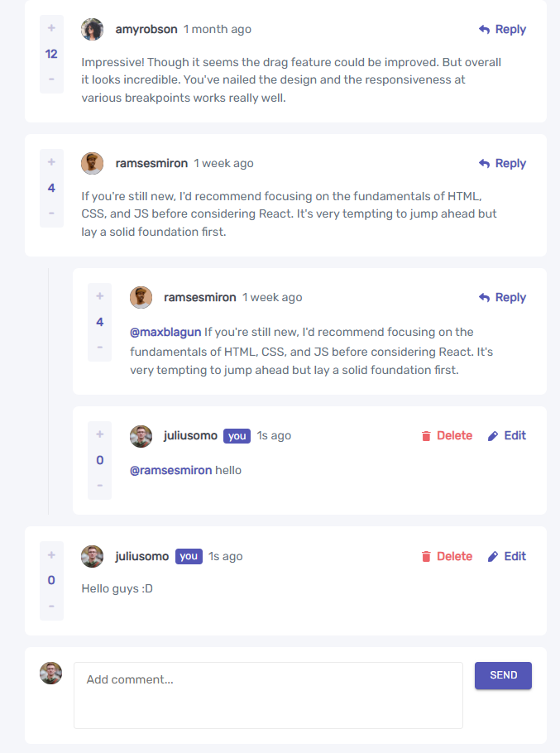Upvote amyrobson's comment with plus icon

[x=51, y=28]
